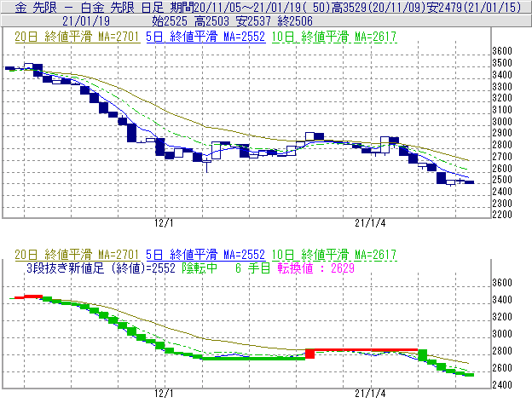Click top chart 20日 終値平滑 MA=2701 legend
The height and width of the screenshot is (403, 532).
(77, 37)
